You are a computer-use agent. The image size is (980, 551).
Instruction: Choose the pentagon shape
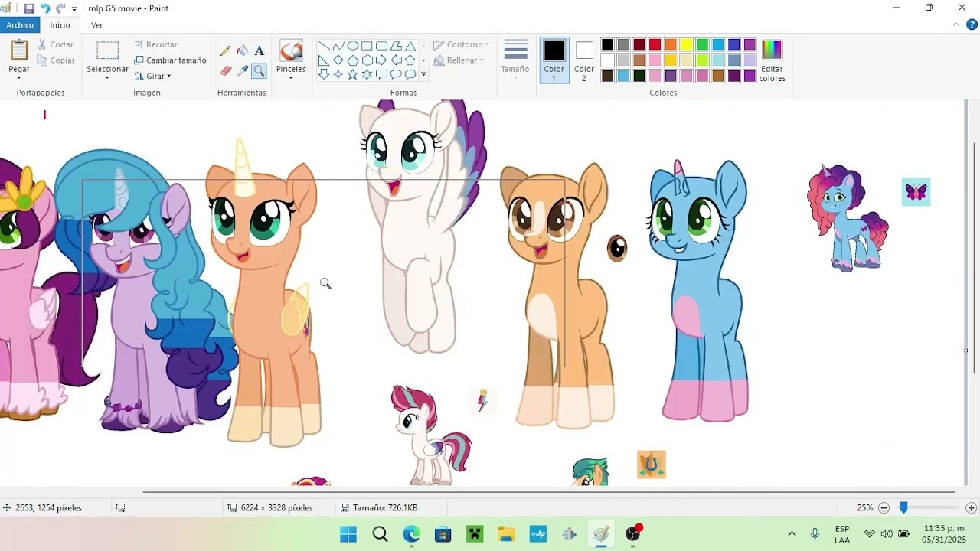(353, 60)
